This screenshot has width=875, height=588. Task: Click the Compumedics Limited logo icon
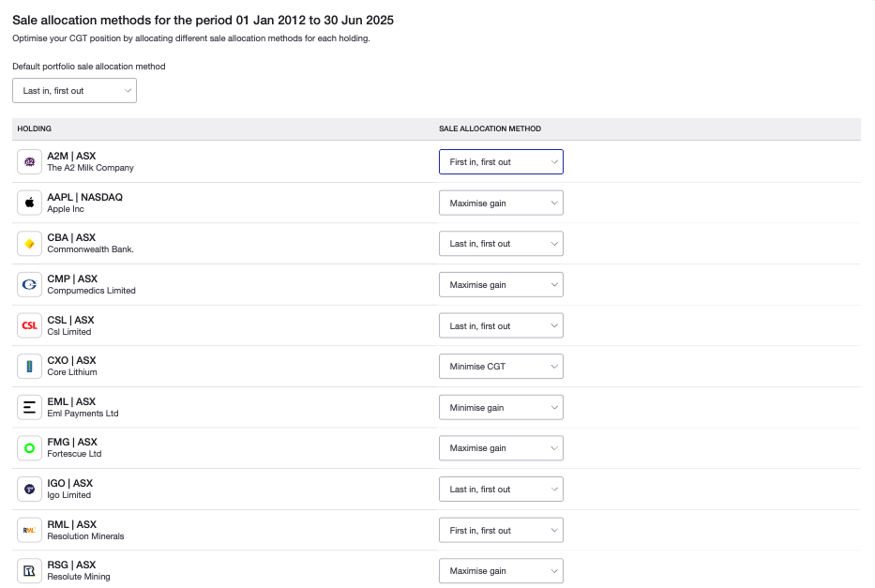30,284
